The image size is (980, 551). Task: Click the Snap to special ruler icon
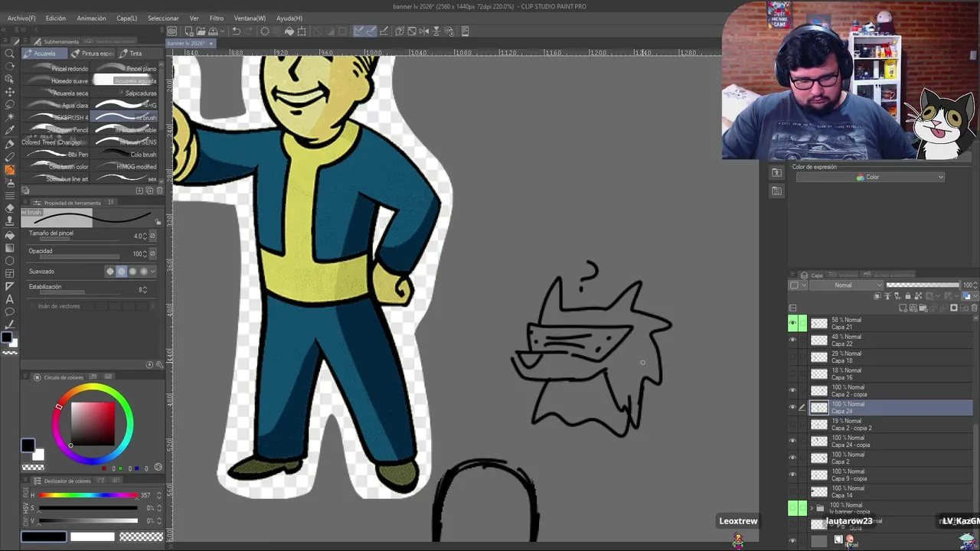[371, 31]
